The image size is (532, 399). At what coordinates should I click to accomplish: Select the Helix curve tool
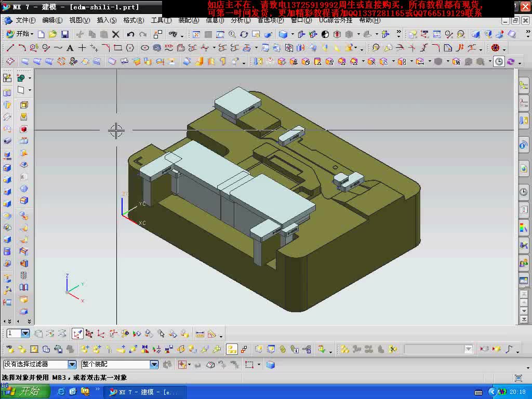(157, 48)
